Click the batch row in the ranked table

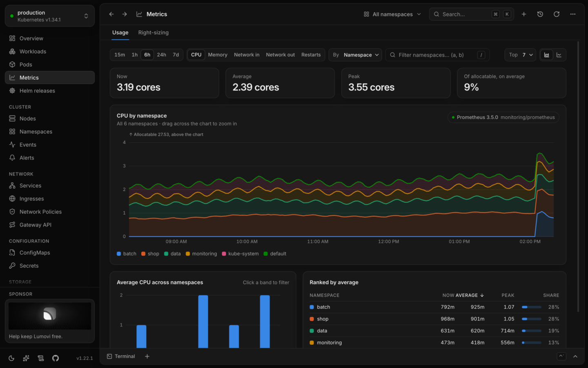(x=434, y=307)
